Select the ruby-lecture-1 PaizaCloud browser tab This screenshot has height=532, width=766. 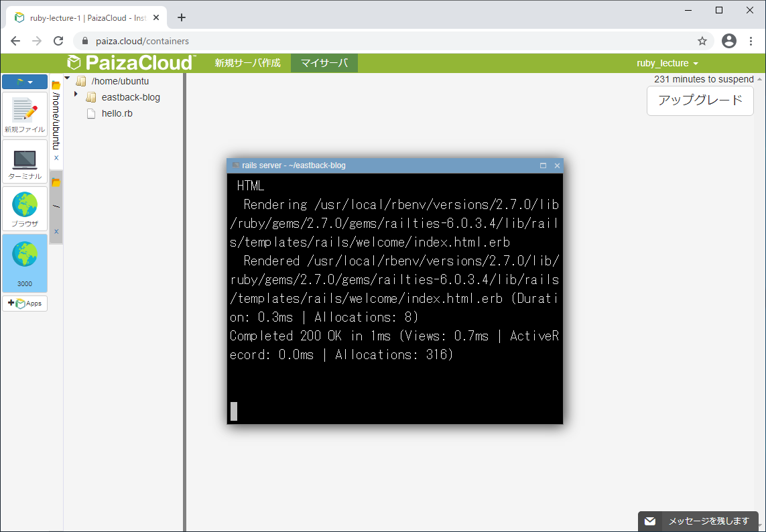pos(87,17)
